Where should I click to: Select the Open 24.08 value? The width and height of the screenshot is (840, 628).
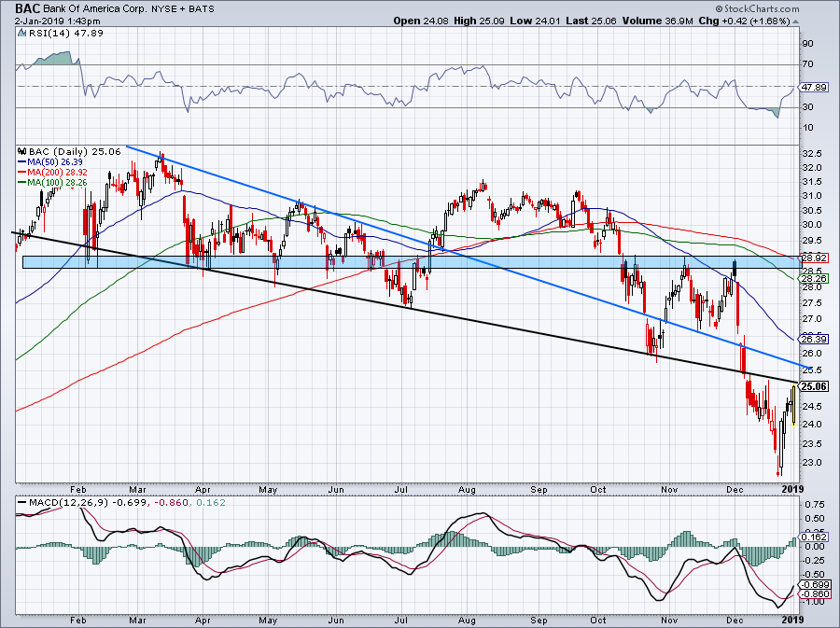coord(421,21)
